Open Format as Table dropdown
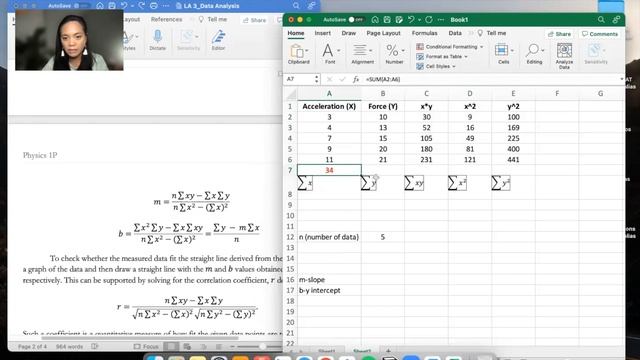The height and width of the screenshot is (360, 640). [442, 57]
